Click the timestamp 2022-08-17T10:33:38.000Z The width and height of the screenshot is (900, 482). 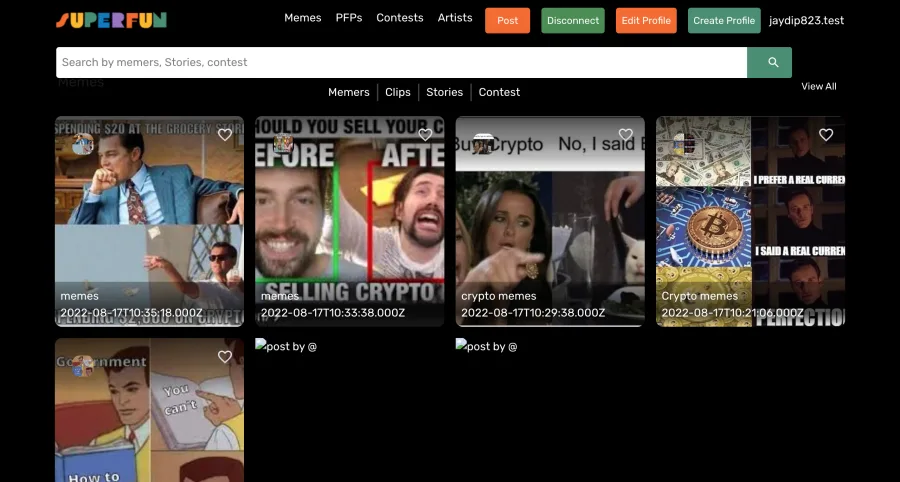click(333, 313)
